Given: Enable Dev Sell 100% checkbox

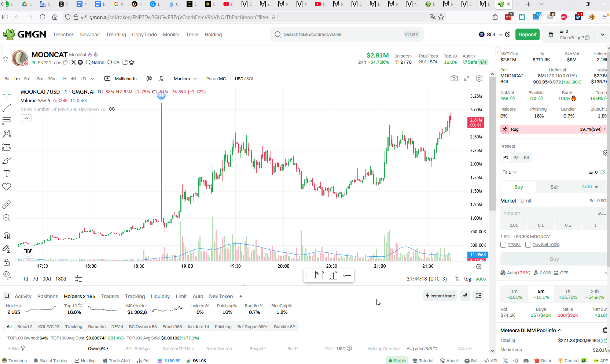Looking at the screenshot, I should tap(528, 245).
